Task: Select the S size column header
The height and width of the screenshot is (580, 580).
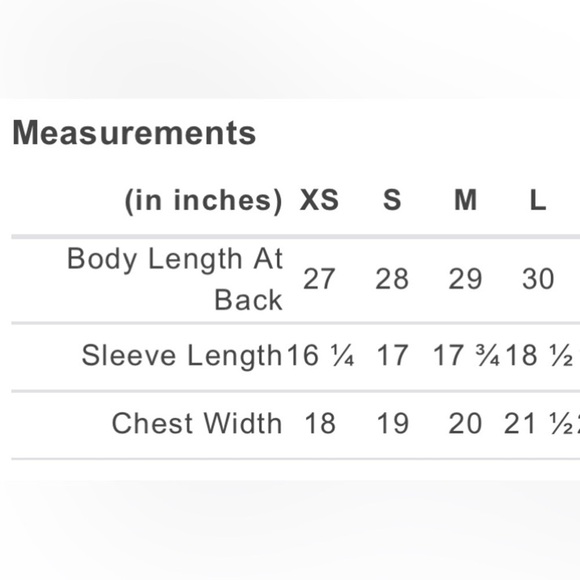Action: point(392,200)
